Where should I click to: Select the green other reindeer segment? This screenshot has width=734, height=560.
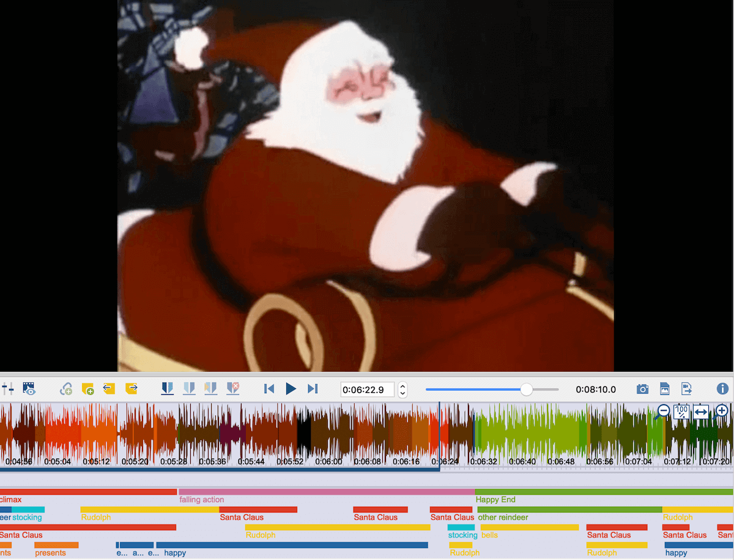(x=569, y=509)
